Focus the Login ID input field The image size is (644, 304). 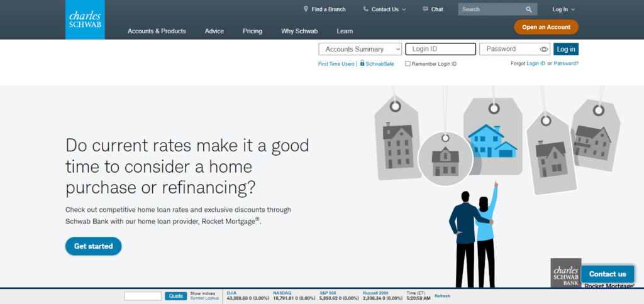tap(440, 49)
